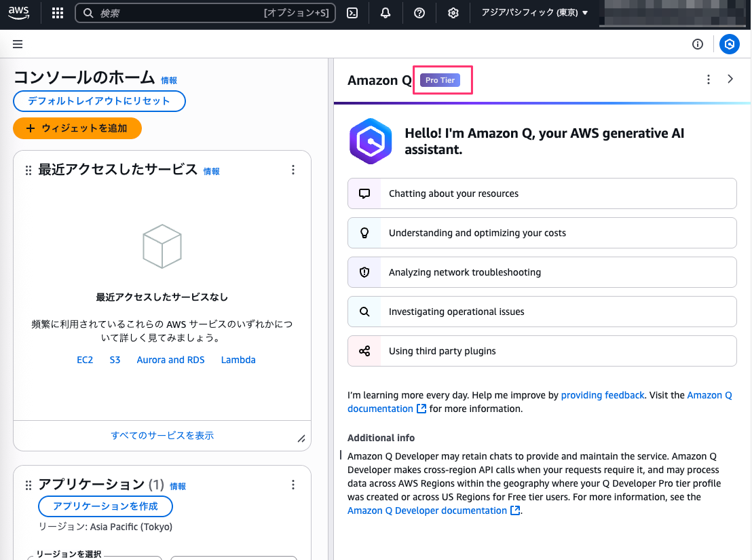Click デフォルトレイアウトにリセット button
The width and height of the screenshot is (752, 560).
tap(99, 101)
